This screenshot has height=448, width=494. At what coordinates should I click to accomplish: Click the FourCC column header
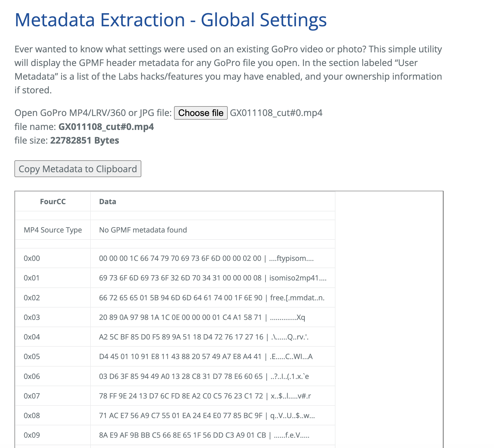pos(53,202)
